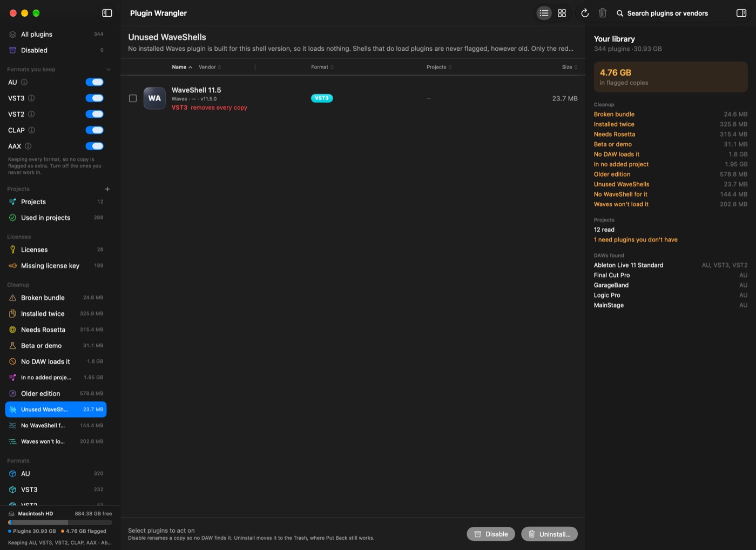The image size is (756, 550).
Task: Sort by Vendor column
Action: click(x=210, y=67)
